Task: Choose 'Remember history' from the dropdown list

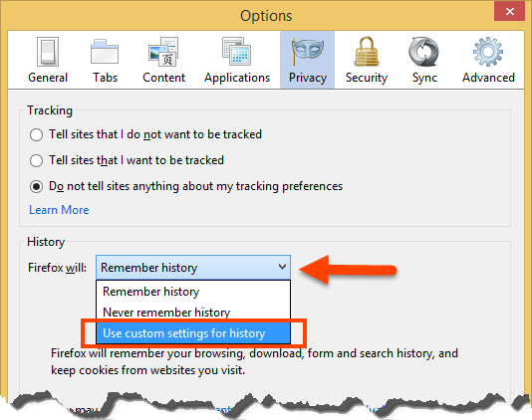Action: tap(193, 292)
